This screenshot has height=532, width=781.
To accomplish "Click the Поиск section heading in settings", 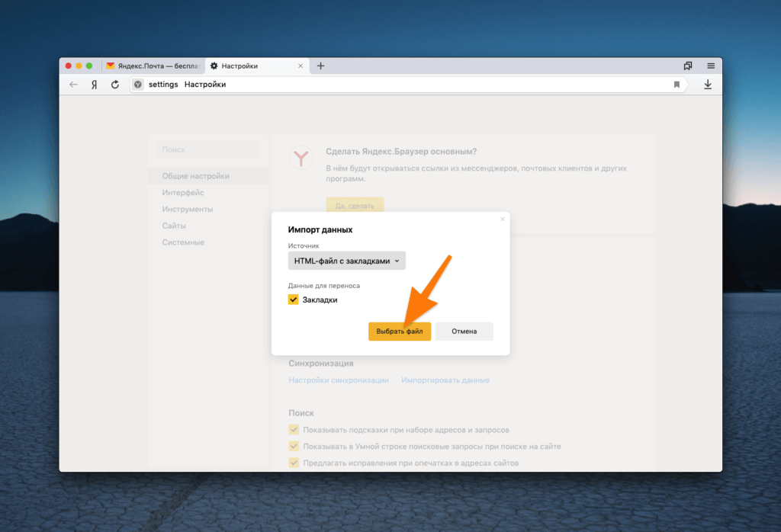I will pyautogui.click(x=301, y=413).
